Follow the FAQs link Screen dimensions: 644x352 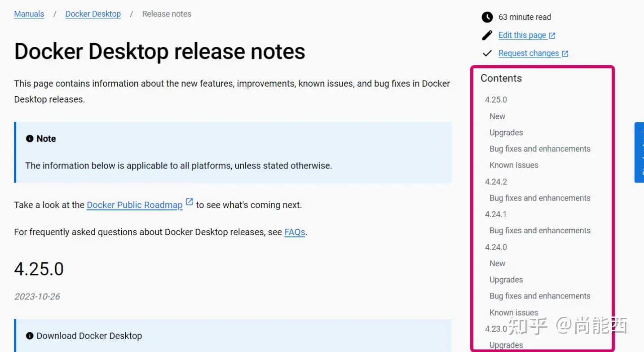pyautogui.click(x=295, y=232)
